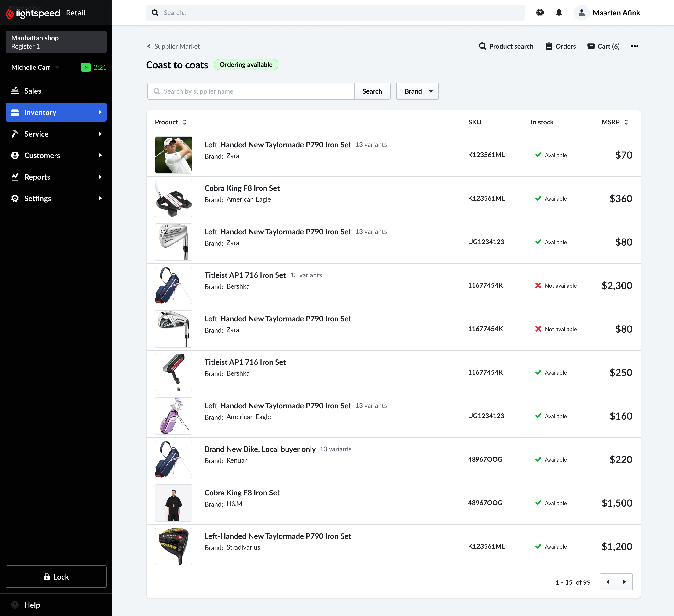Click the 1 - 15 of 99 pagination text
This screenshot has width=674, height=616.
(573, 582)
